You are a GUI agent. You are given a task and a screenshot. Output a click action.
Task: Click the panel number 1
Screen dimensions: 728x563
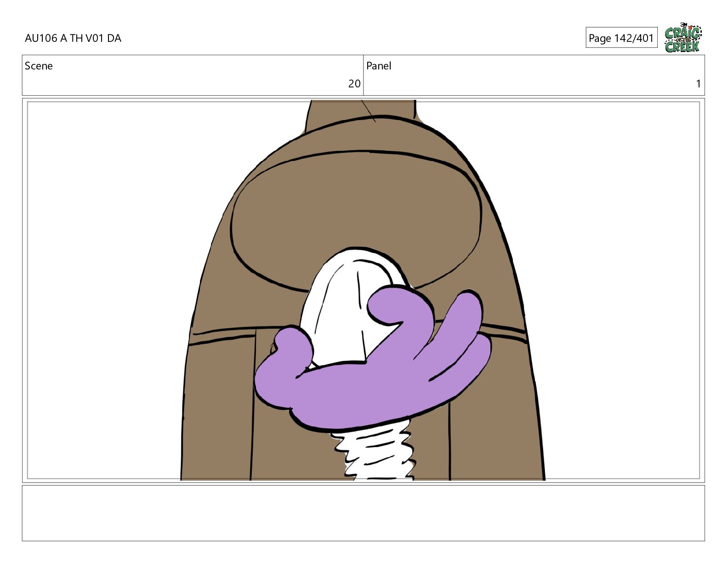click(698, 84)
